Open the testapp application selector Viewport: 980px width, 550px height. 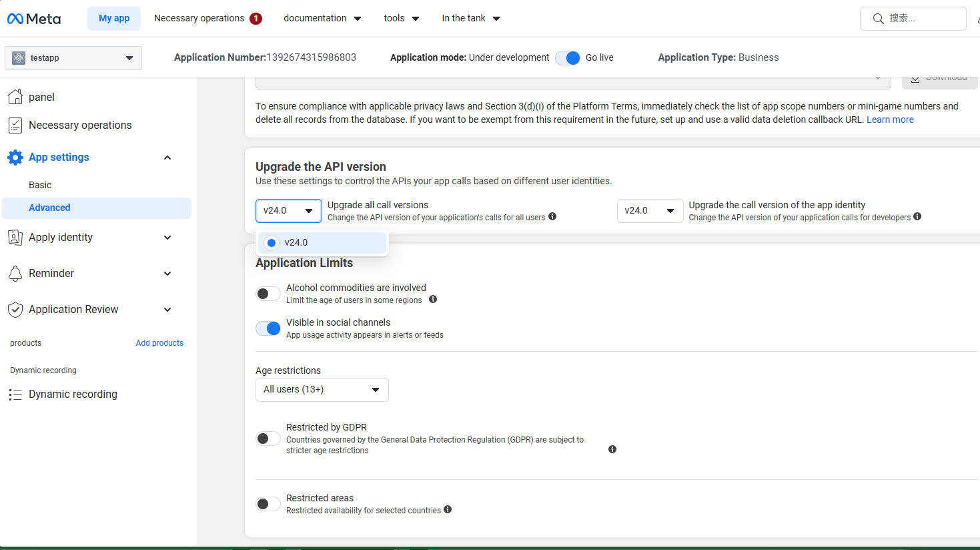click(73, 58)
